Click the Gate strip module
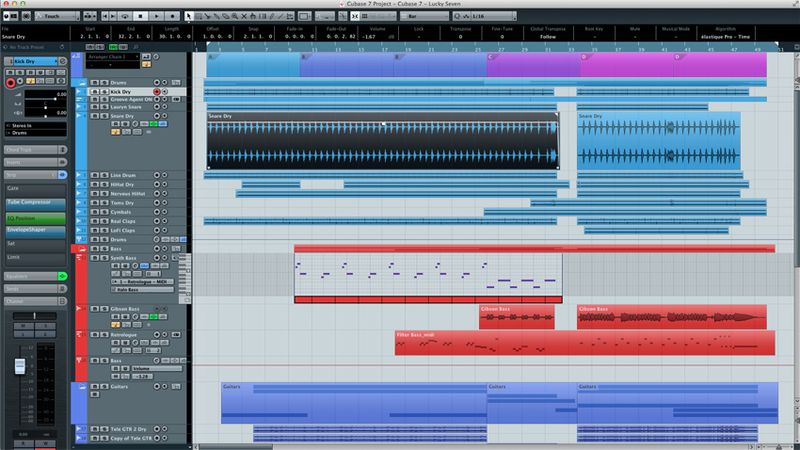 tap(35, 190)
